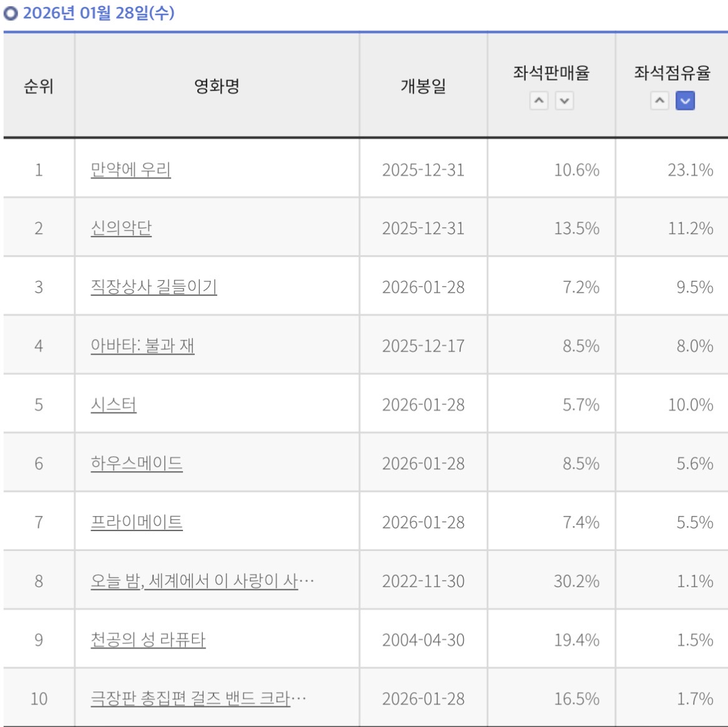
Task: Sort 좌석점유율 column ascending with up arrow
Action: (660, 100)
